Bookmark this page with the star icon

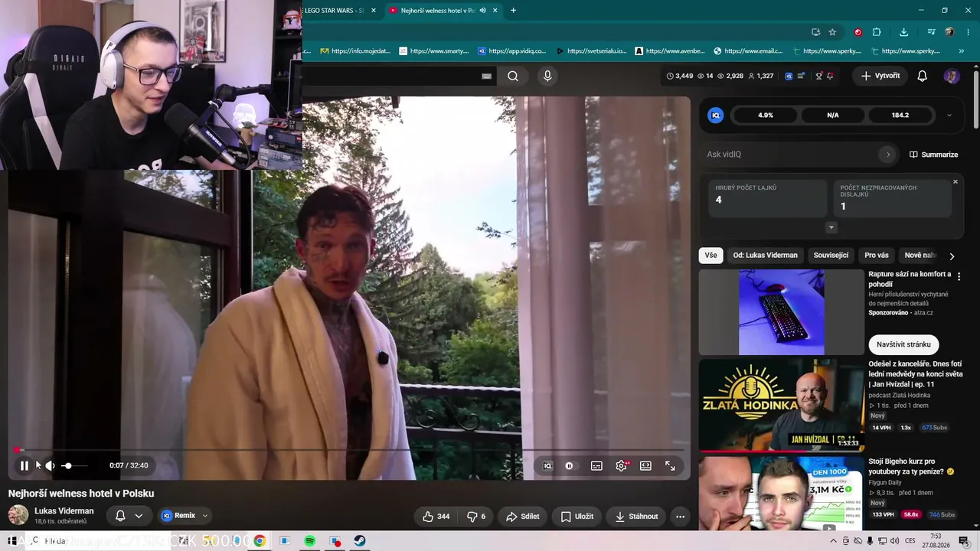click(832, 32)
